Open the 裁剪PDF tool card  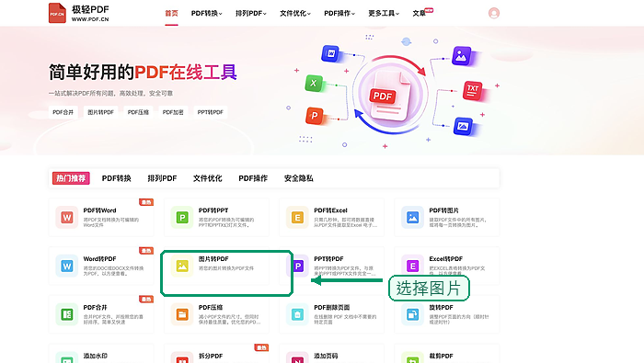pos(447,354)
